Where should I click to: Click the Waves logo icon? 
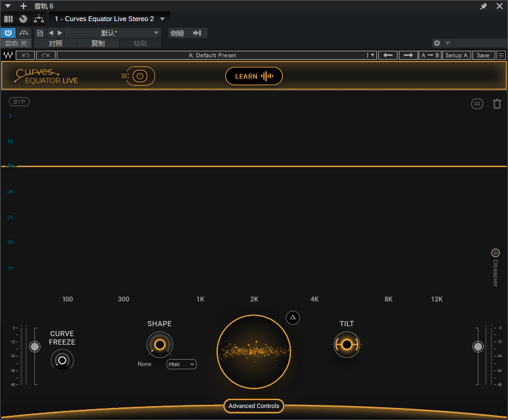tap(8, 56)
